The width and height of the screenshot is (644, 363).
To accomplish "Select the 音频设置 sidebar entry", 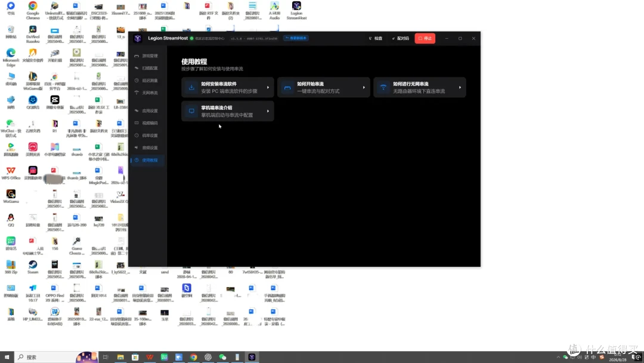I will pos(147,148).
